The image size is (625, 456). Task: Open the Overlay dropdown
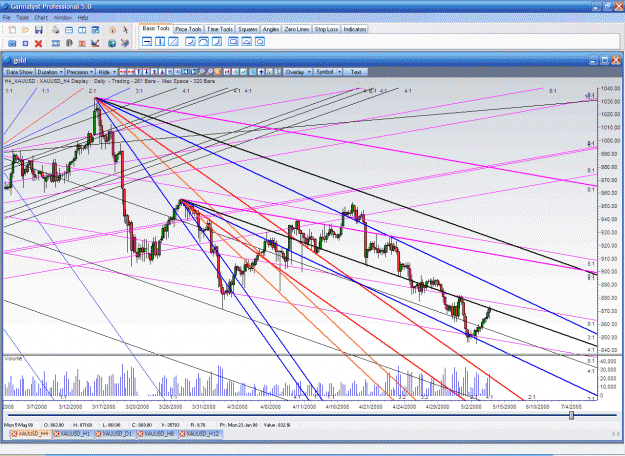(x=297, y=72)
